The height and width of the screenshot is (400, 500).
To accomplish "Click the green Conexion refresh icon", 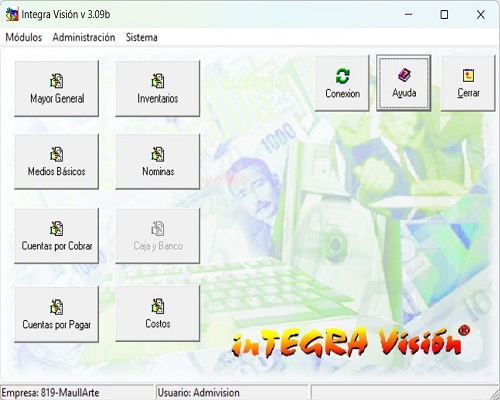I will click(343, 76).
